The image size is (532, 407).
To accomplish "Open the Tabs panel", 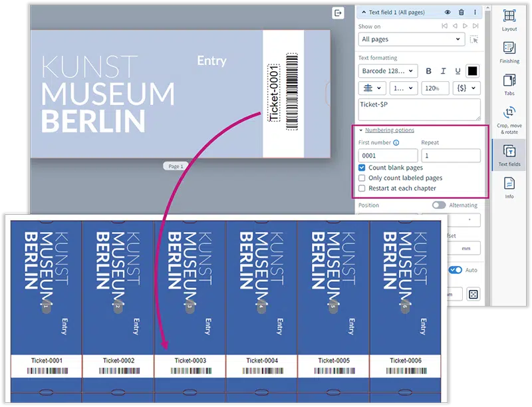I will click(x=509, y=85).
